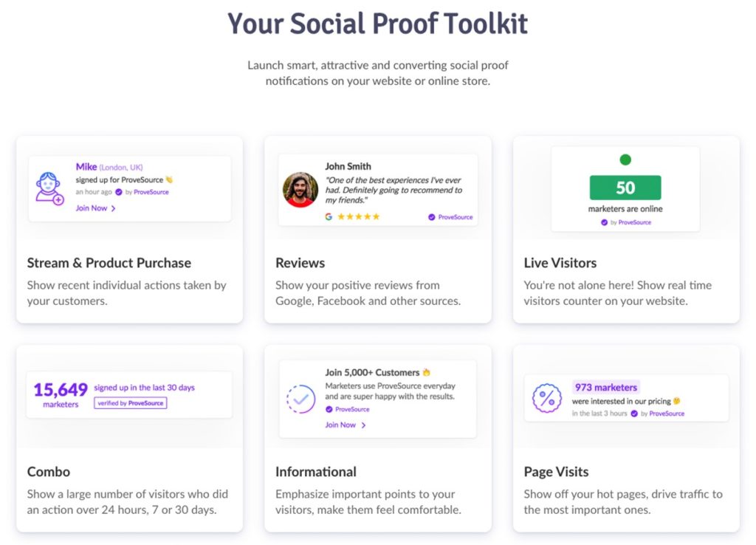Click Join Now chevron in Informational card

[363, 425]
